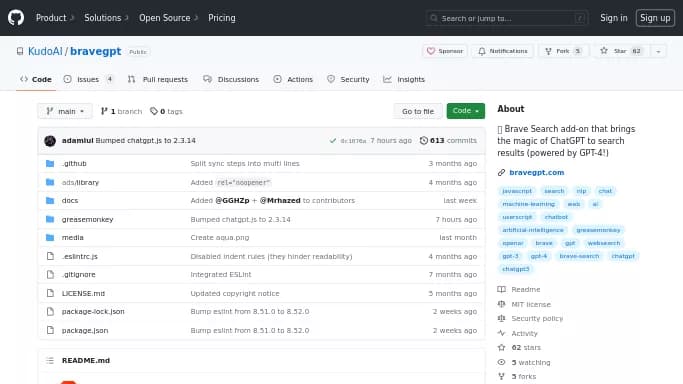Image resolution: width=683 pixels, height=384 pixels.
Task: Switch to the Code tab
Action: 36,79
